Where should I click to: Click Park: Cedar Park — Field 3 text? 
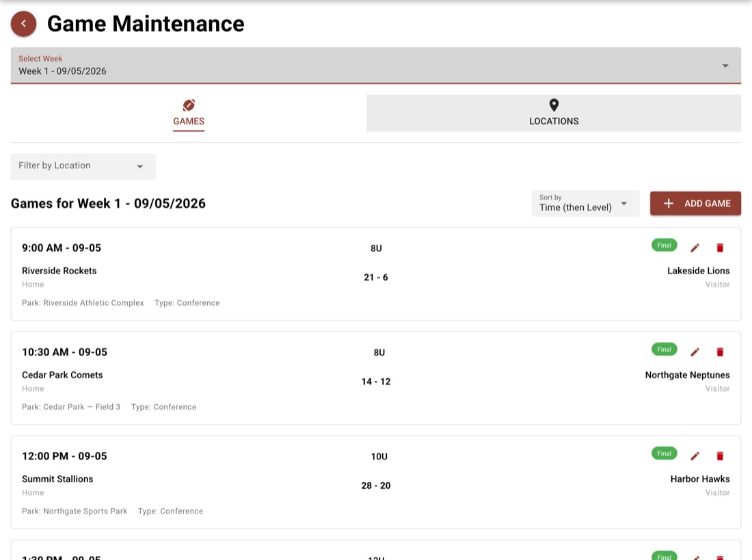[71, 407]
